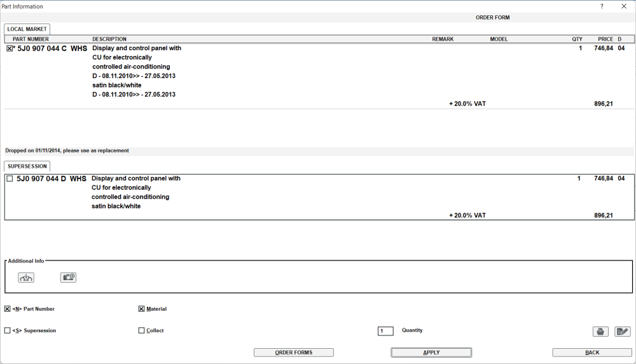Click the help question mark in title bar
The width and height of the screenshot is (636, 364).
(x=602, y=6)
